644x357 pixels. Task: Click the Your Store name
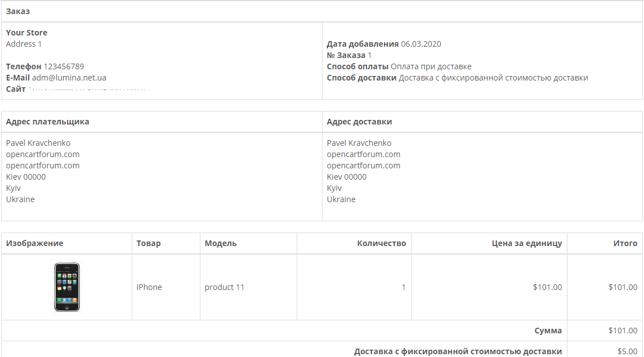26,33
